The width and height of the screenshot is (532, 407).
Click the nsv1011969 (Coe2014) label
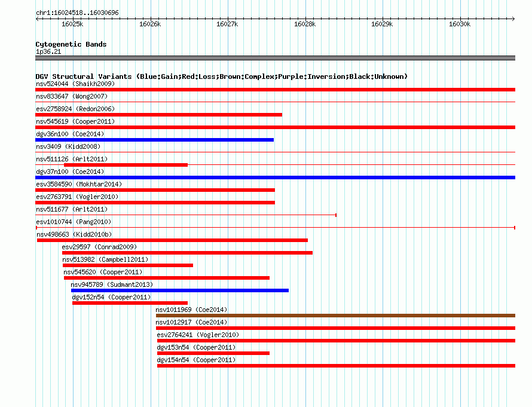pos(191,310)
